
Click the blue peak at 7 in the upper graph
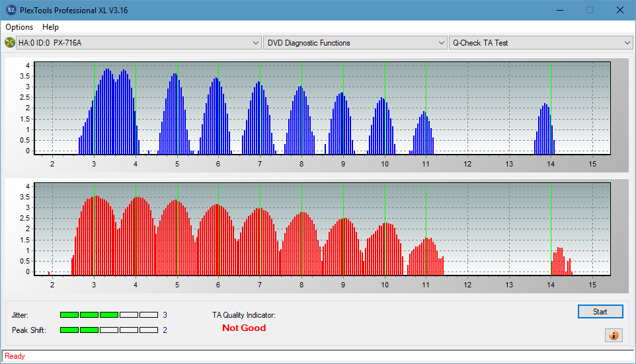pos(258,118)
